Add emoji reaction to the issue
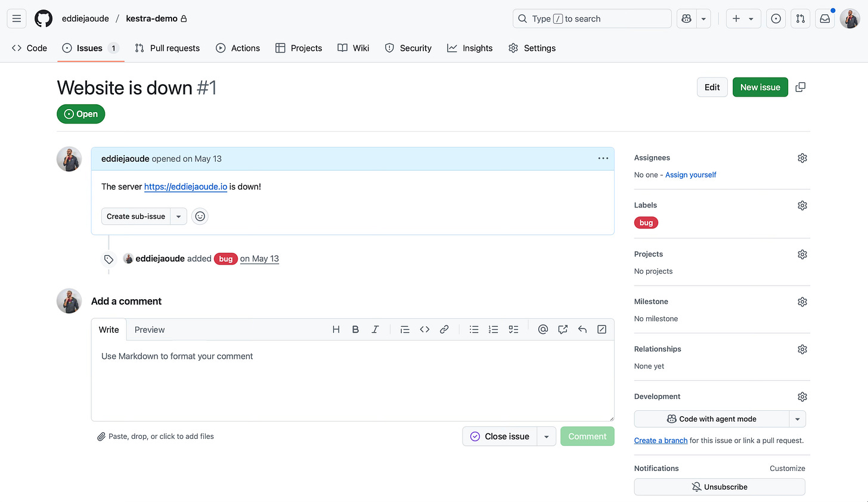Screen dimensions: 868x502 click(200, 216)
